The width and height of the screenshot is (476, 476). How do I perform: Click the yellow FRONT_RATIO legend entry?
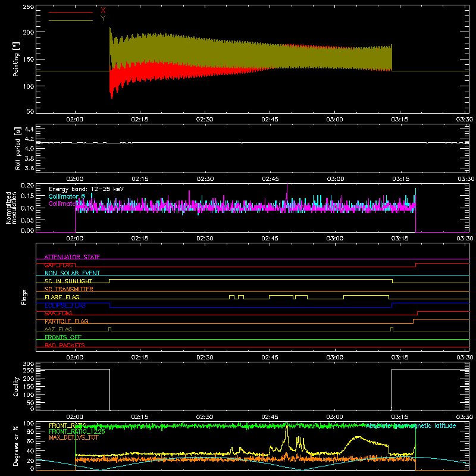click(68, 425)
